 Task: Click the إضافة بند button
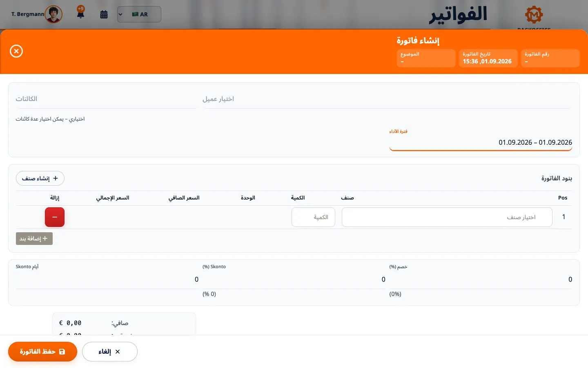pyautogui.click(x=34, y=238)
